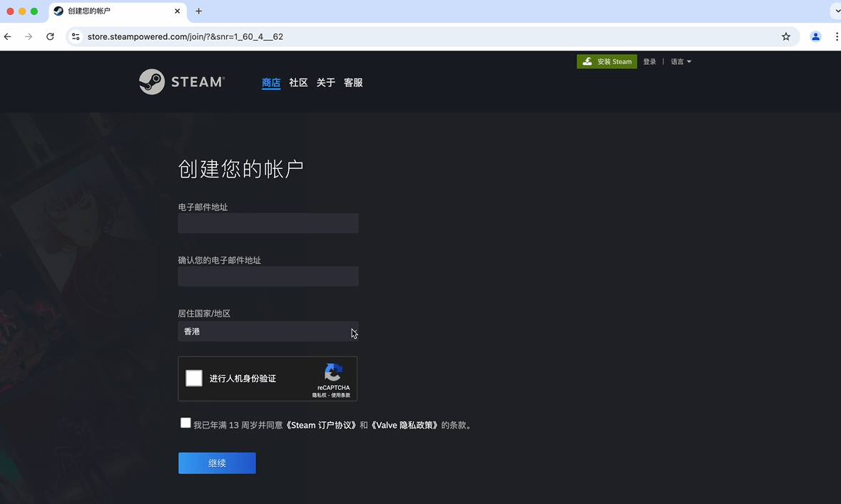841x504 pixels.
Task: Click the Steam logo
Action: coord(180,81)
